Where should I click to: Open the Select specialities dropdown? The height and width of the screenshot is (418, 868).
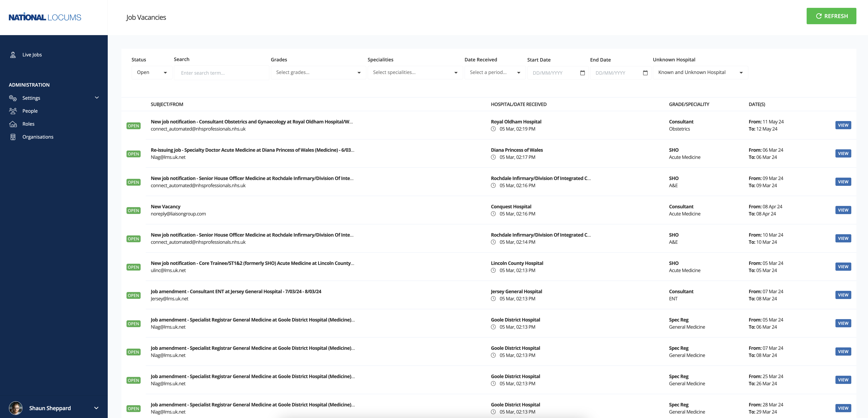point(415,72)
